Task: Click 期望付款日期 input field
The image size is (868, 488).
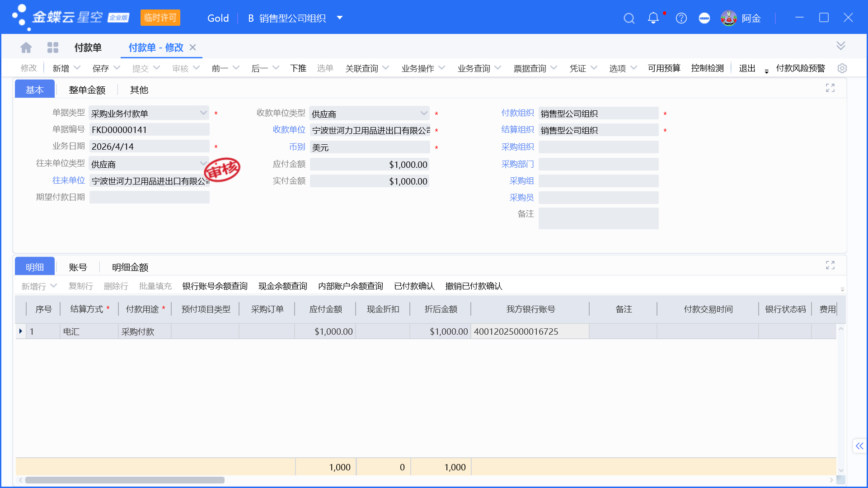Action: pyautogui.click(x=149, y=197)
